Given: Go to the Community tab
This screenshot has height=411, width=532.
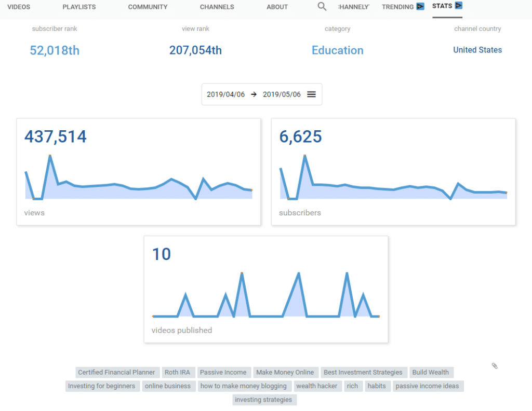Looking at the screenshot, I should [x=148, y=7].
